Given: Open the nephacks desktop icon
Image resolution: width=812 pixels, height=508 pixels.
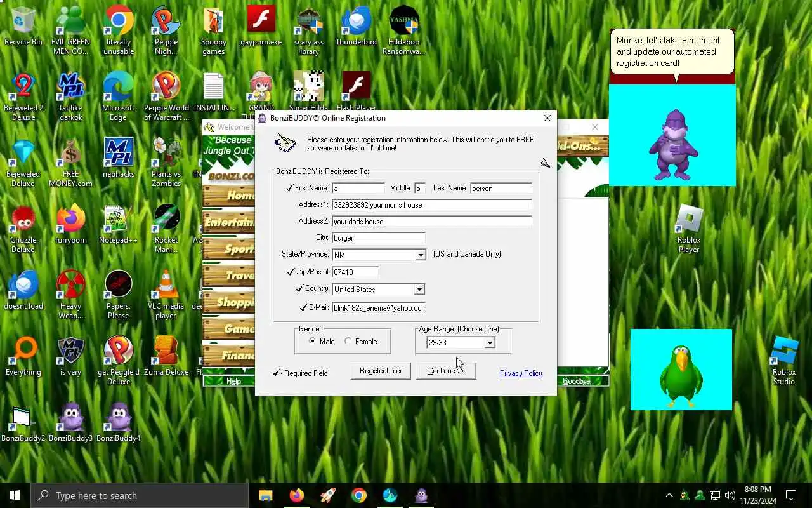Looking at the screenshot, I should 118,159.
